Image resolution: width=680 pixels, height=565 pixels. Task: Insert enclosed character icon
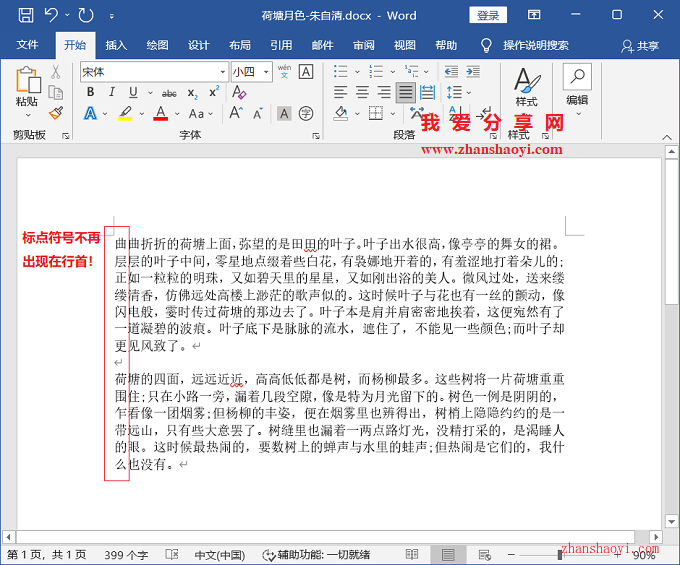[306, 114]
